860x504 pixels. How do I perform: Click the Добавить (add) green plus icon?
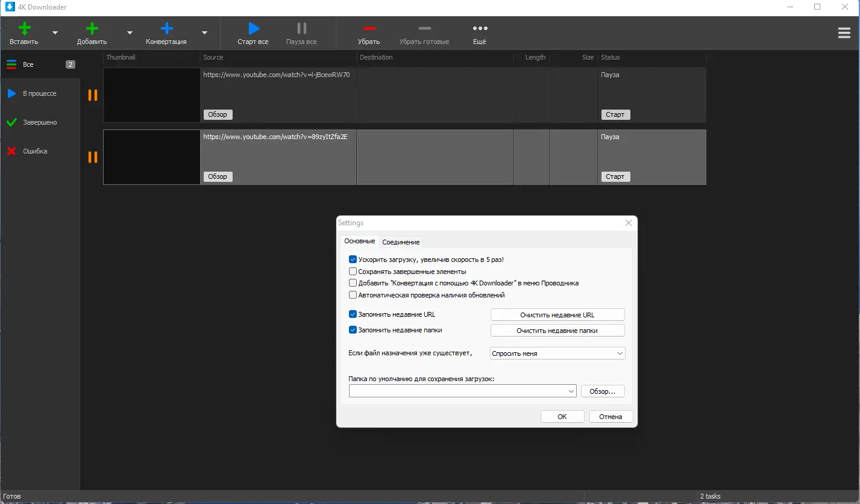(92, 28)
